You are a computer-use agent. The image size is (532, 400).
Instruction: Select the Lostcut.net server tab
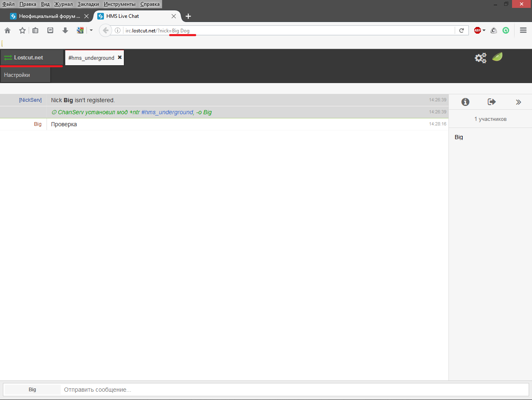[x=28, y=58]
